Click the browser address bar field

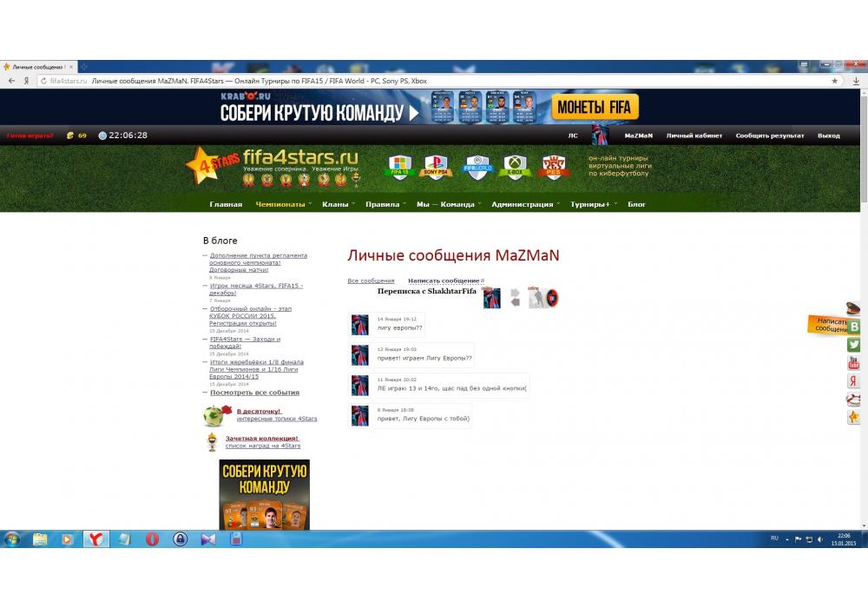coord(437,81)
